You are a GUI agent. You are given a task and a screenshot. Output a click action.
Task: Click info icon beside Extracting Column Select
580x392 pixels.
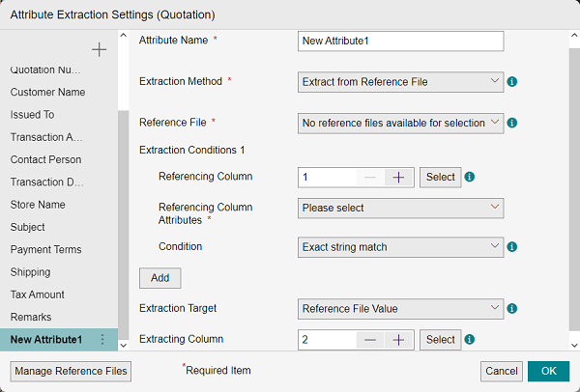click(x=469, y=340)
